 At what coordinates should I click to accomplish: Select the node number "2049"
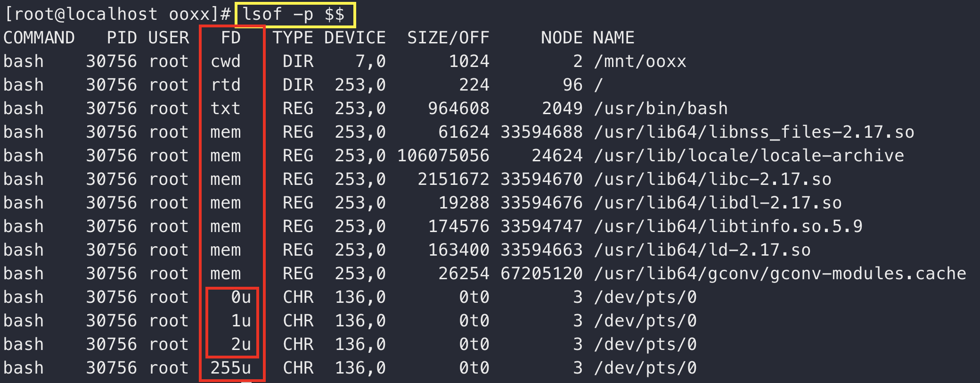tap(562, 108)
